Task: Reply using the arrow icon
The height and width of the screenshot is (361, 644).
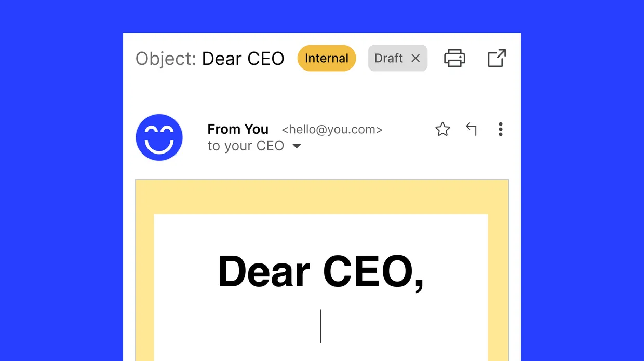Action: pyautogui.click(x=471, y=129)
